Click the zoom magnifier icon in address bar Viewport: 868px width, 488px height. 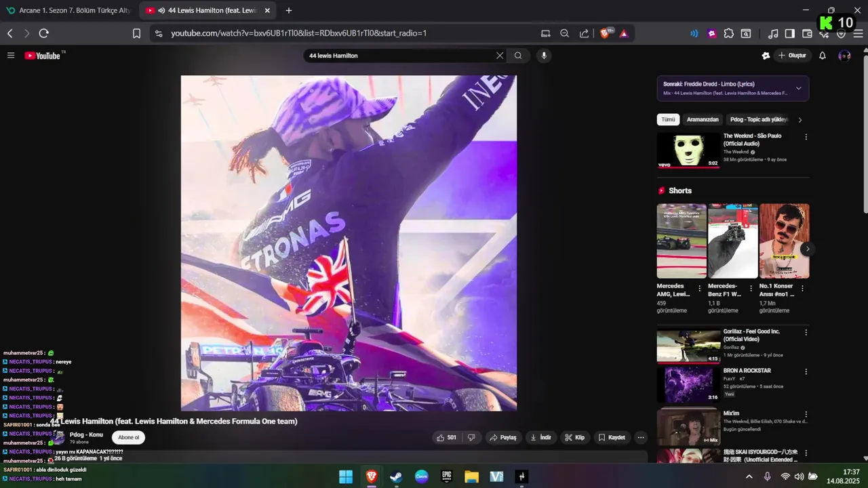click(x=564, y=33)
